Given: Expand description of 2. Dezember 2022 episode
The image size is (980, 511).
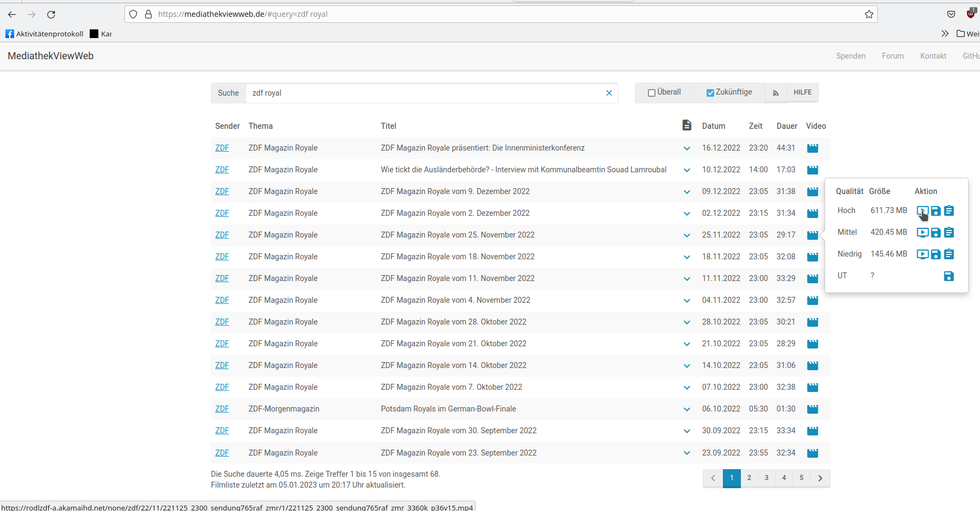Looking at the screenshot, I should (687, 214).
